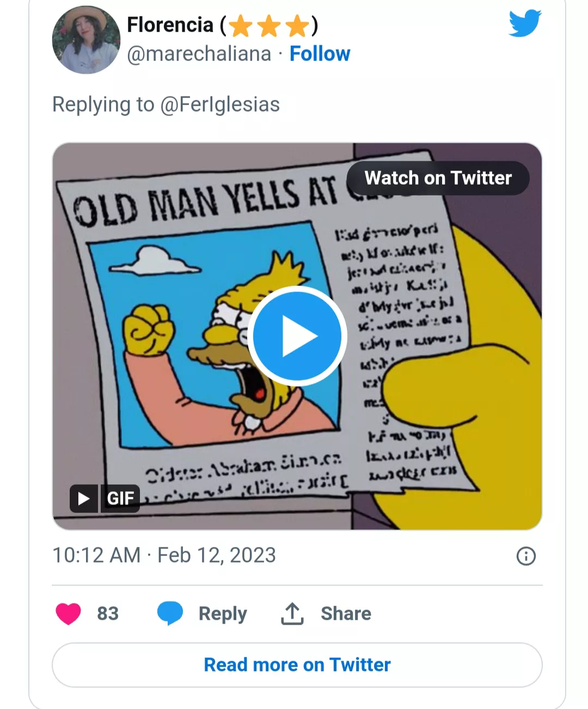
Task: Click the GIF badge label
Action: (x=120, y=498)
